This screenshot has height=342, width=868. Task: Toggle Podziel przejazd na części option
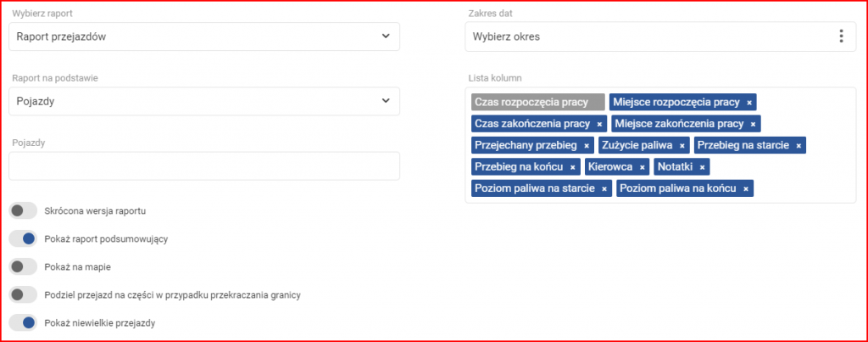[23, 294]
